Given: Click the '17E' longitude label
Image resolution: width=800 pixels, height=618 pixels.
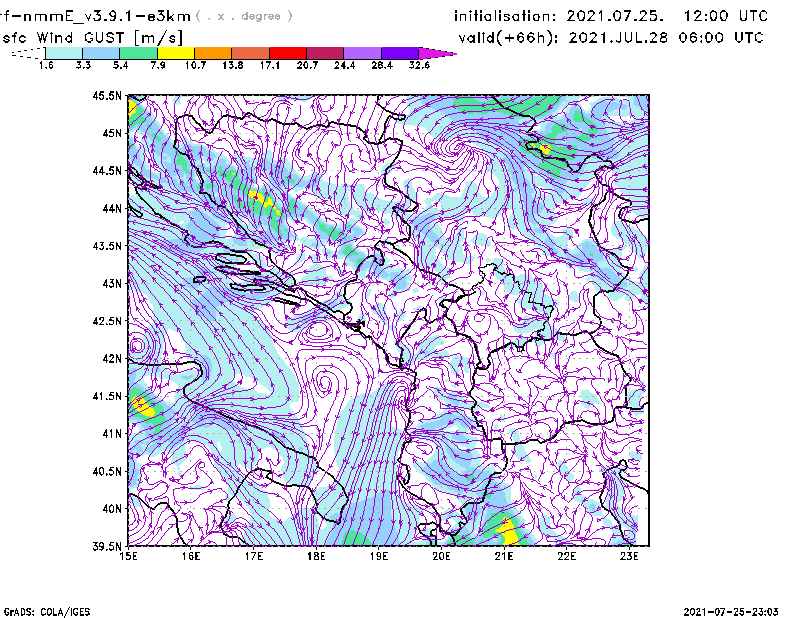Looking at the screenshot, I should (254, 556).
